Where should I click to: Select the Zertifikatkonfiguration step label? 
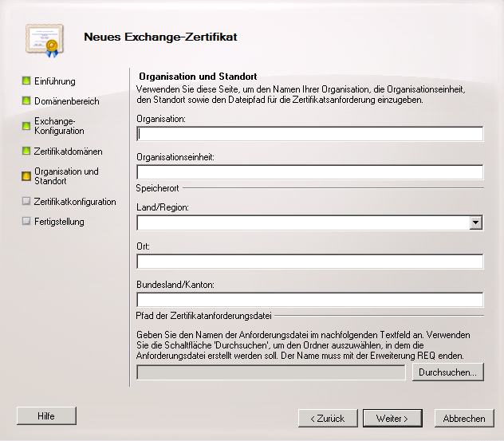pos(75,202)
